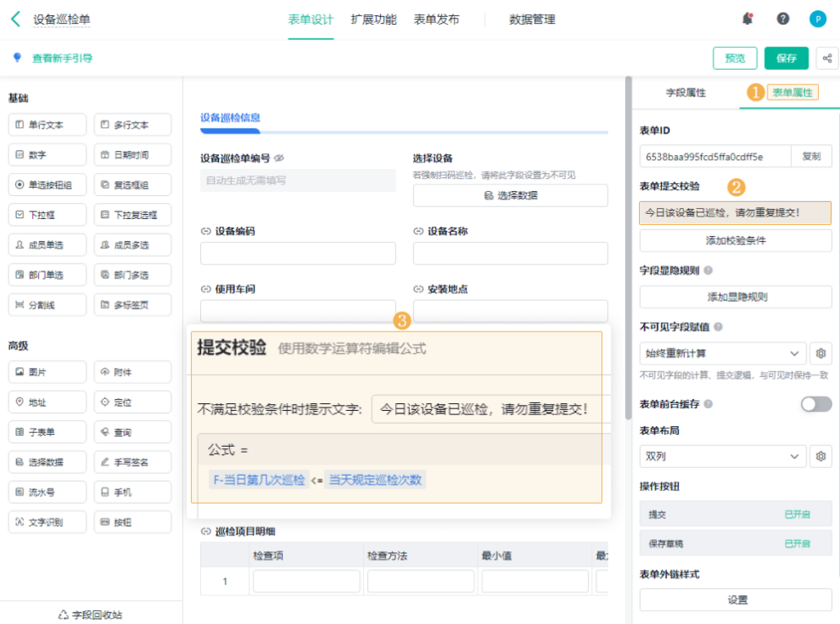Viewport: 840px width, 624px height.
Task: Open the notification bell icon
Action: pos(748,19)
